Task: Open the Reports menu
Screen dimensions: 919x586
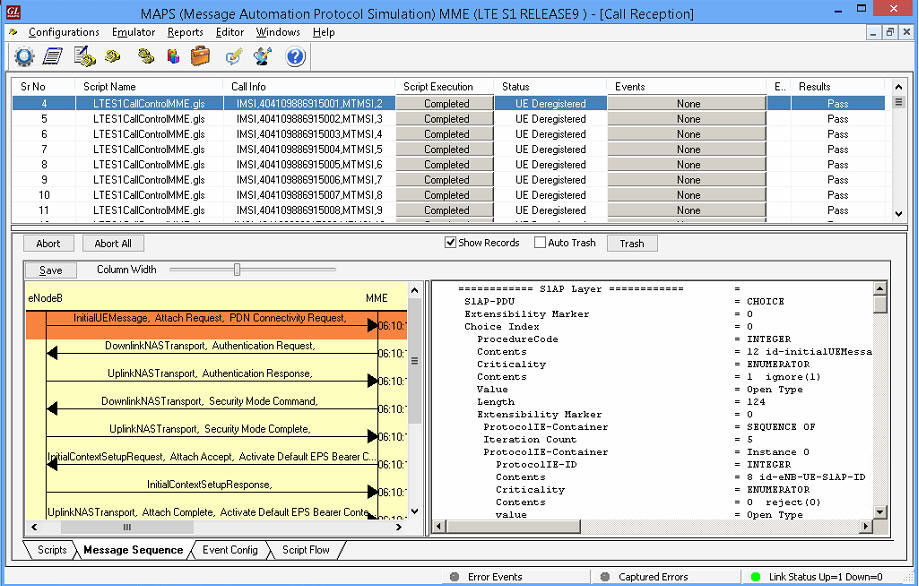Action: coord(185,32)
